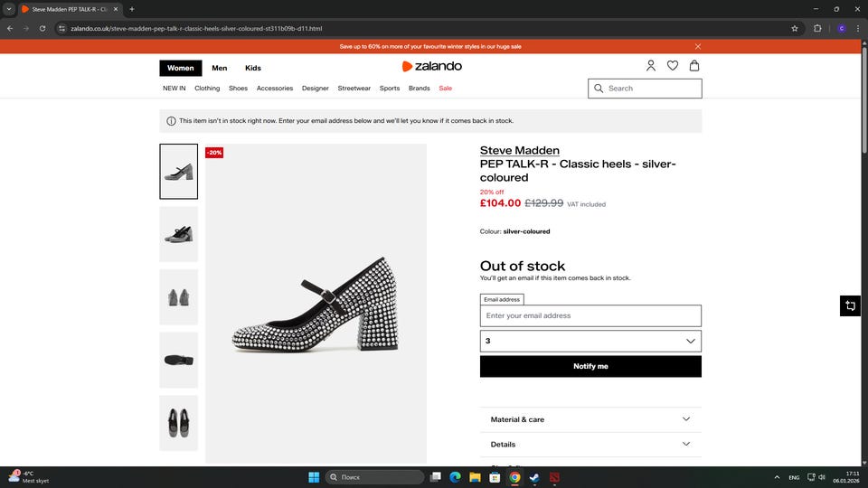
Task: Open Sports menu
Action: click(x=389, y=89)
